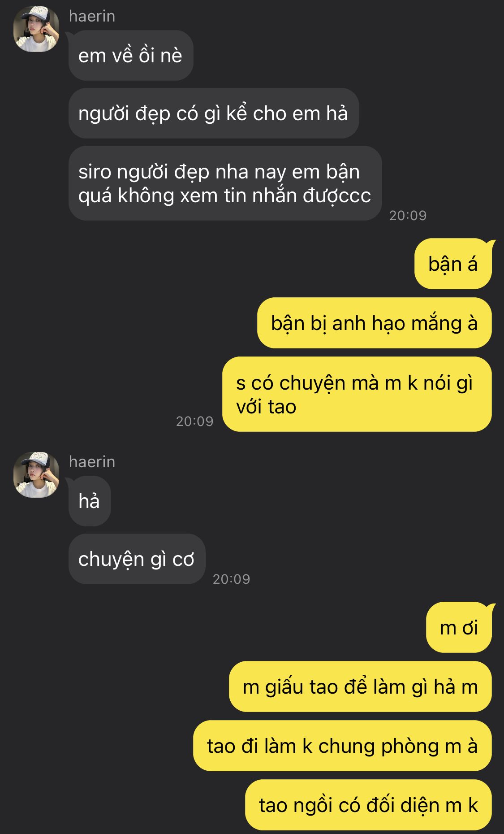Select the message "em về ồi nè"

click(131, 56)
